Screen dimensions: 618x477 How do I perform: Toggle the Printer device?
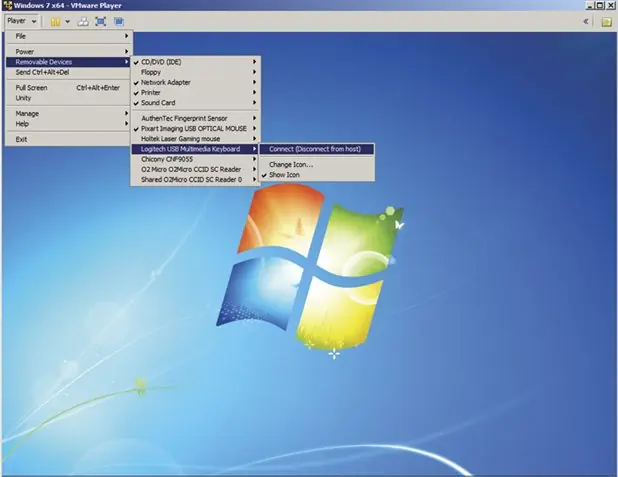(195, 93)
